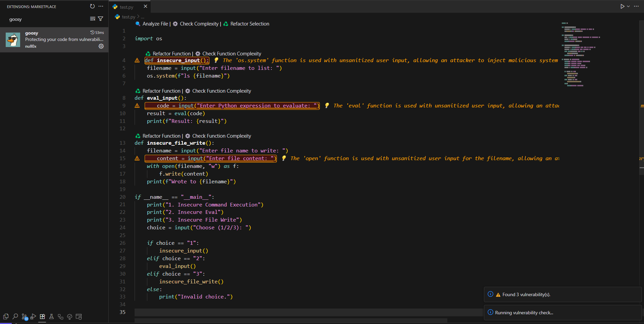Click goosy publisher name null0x
644x324 pixels.
point(31,46)
